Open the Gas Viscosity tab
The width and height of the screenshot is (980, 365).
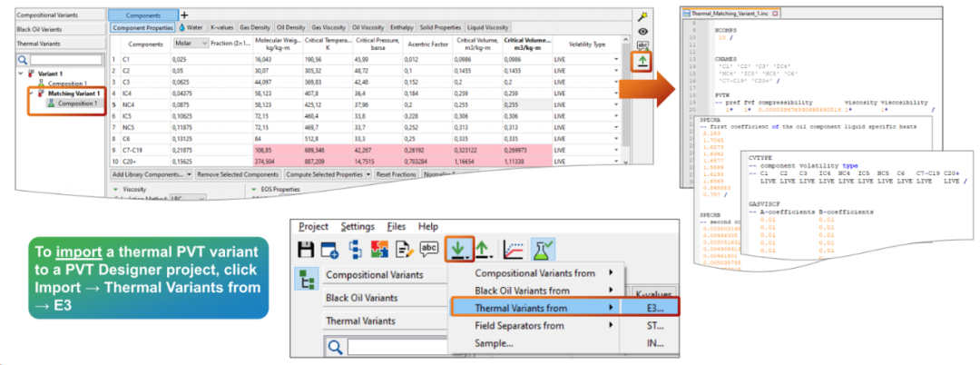(328, 27)
